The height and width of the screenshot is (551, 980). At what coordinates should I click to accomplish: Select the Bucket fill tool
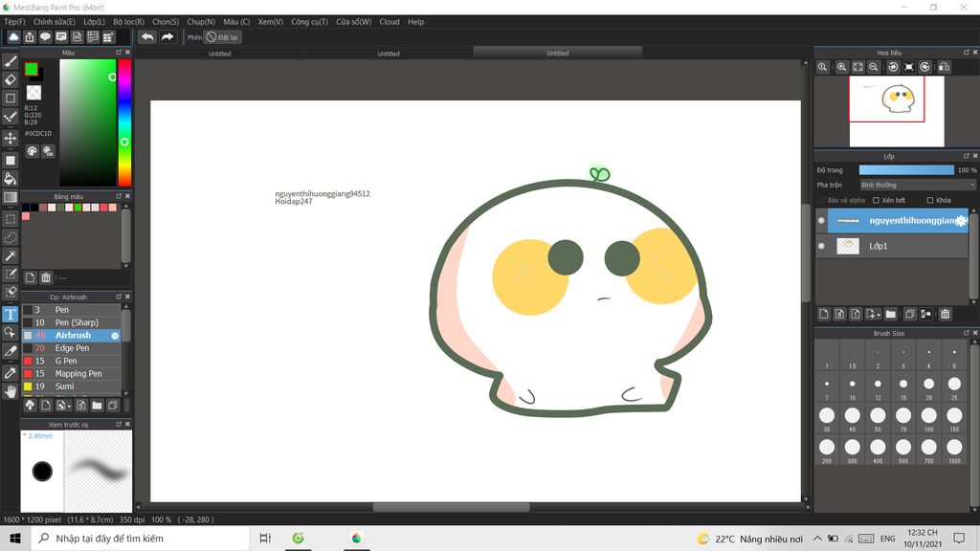(11, 179)
